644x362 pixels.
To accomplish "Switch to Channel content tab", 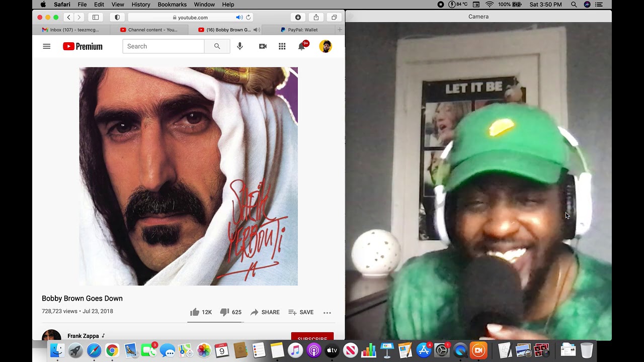I will tap(149, 30).
